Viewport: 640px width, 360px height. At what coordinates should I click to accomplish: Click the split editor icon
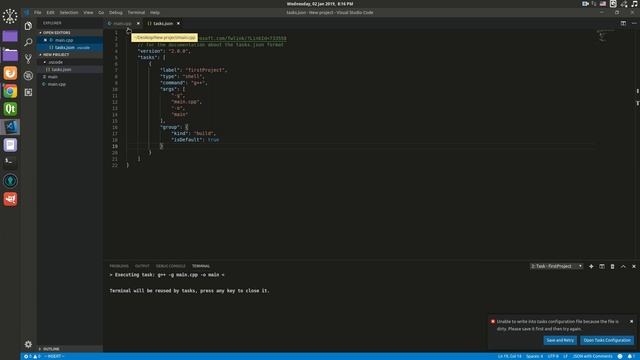point(623,23)
